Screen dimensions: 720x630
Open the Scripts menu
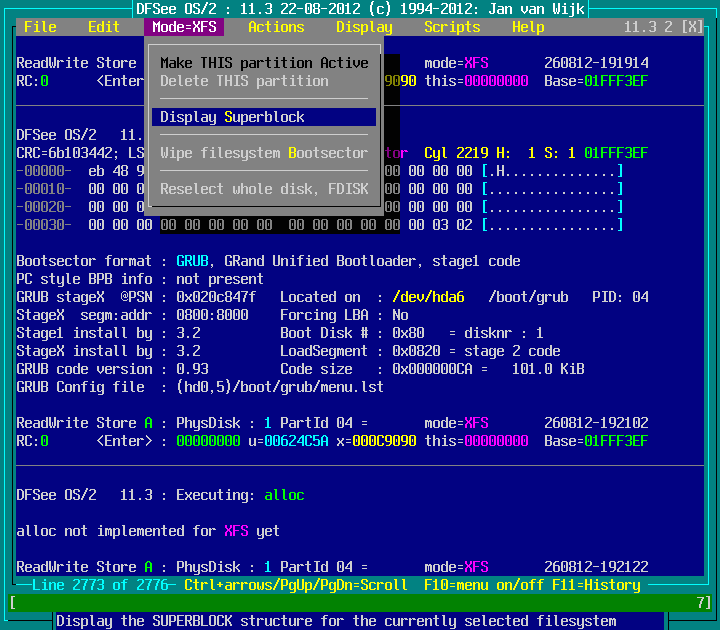[x=452, y=27]
